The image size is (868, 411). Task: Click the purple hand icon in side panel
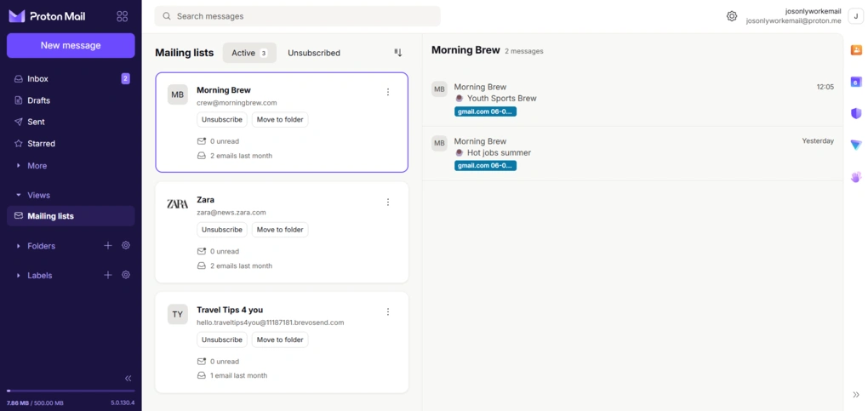[856, 177]
